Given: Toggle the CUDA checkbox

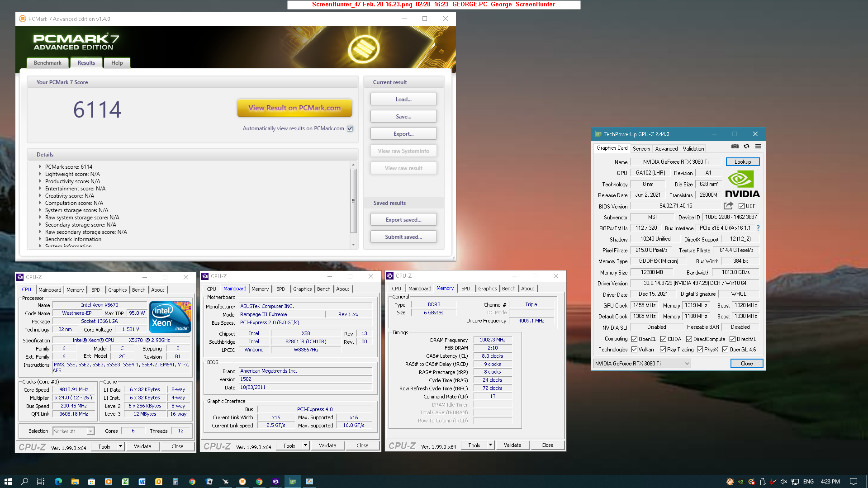Looking at the screenshot, I should tap(663, 339).
